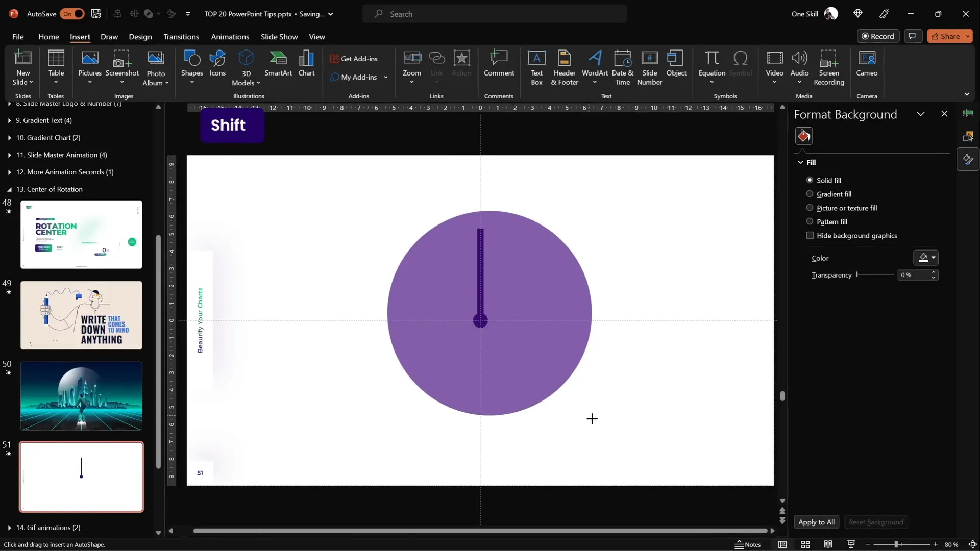Click Get Add-ins
980x551 pixels.
pyautogui.click(x=354, y=59)
